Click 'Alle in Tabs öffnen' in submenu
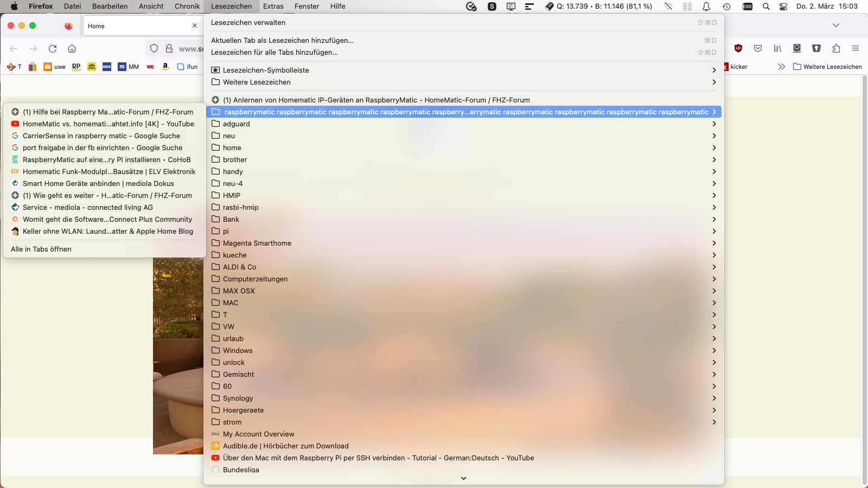 pyautogui.click(x=105, y=249)
